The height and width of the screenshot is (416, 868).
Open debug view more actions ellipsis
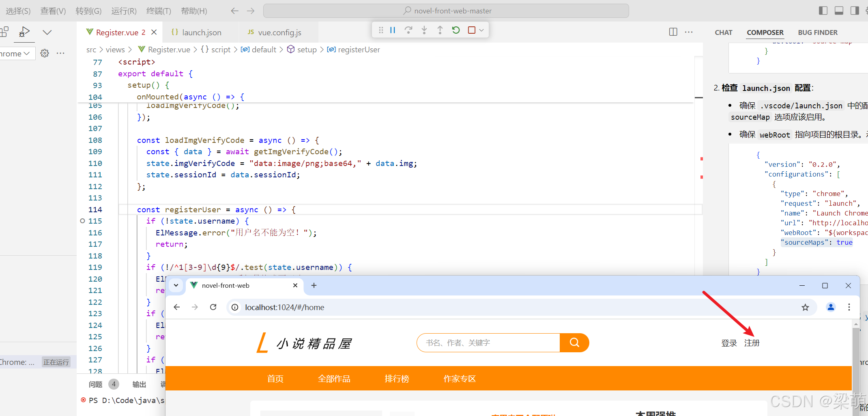pos(60,53)
